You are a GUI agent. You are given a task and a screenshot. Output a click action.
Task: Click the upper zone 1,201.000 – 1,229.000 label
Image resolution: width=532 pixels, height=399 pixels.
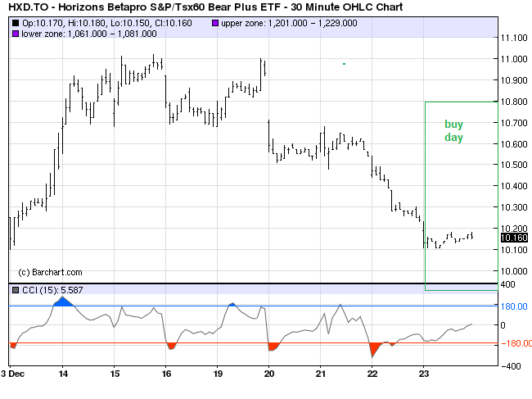[x=289, y=23]
